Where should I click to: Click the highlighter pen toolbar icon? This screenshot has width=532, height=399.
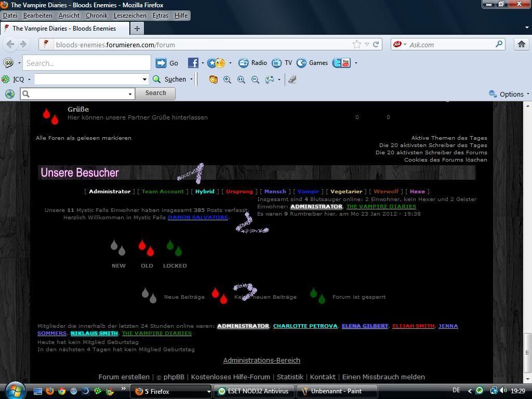click(x=292, y=79)
